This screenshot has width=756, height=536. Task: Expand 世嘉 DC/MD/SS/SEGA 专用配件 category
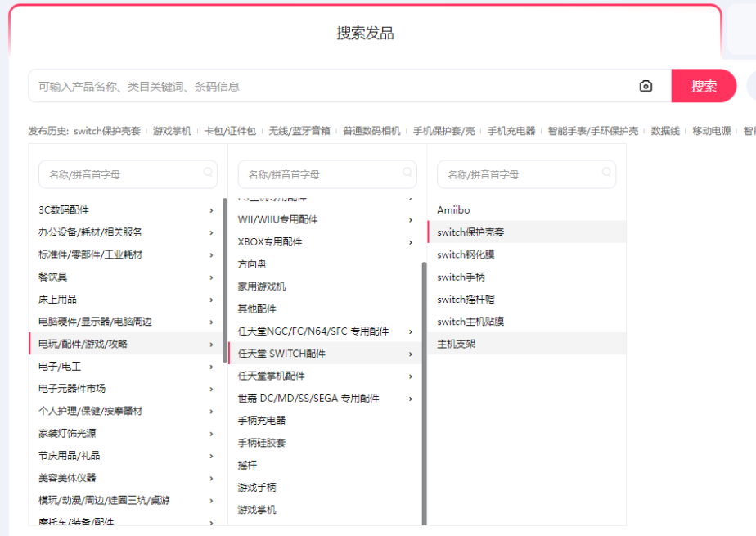[326, 399]
